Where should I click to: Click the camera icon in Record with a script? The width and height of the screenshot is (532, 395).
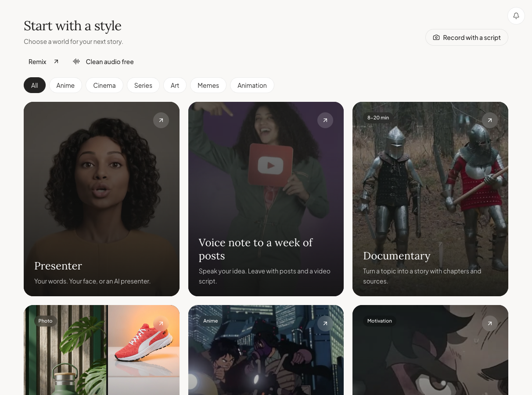pyautogui.click(x=436, y=38)
